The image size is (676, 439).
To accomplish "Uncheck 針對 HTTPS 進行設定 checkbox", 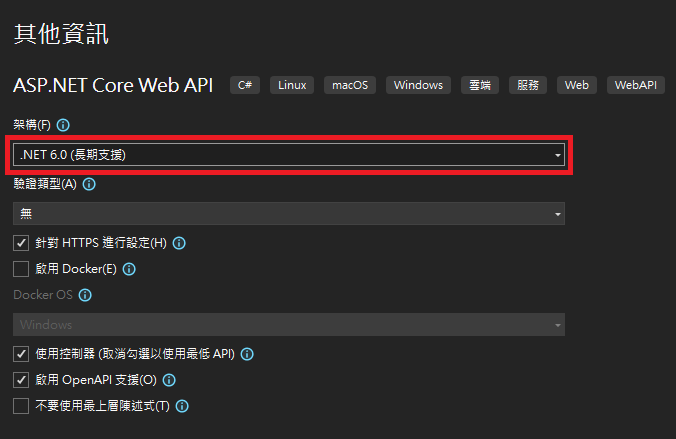I will click(21, 243).
